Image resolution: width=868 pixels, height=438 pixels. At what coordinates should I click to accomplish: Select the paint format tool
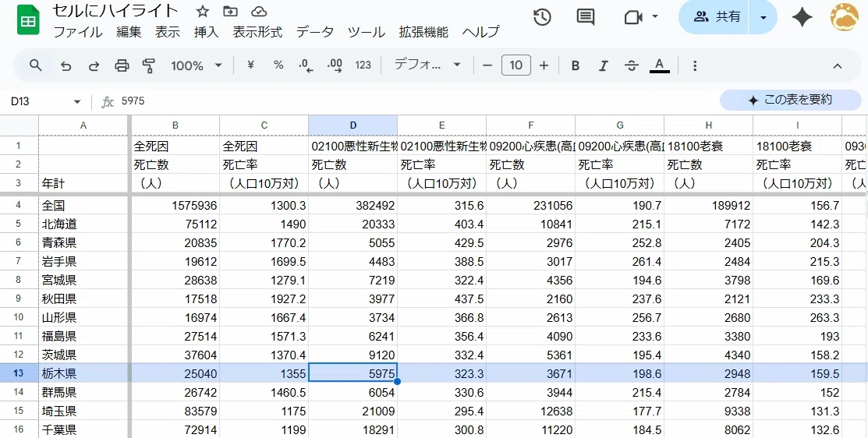point(149,65)
